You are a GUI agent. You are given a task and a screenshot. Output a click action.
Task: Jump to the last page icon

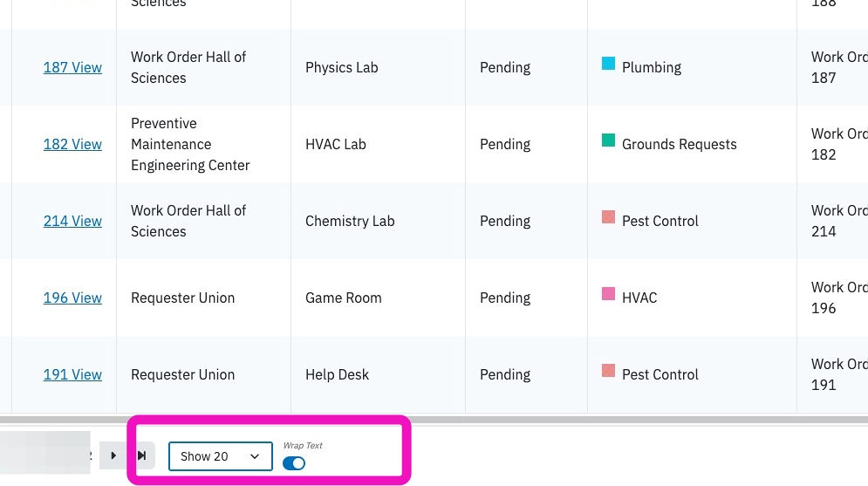[x=141, y=455]
